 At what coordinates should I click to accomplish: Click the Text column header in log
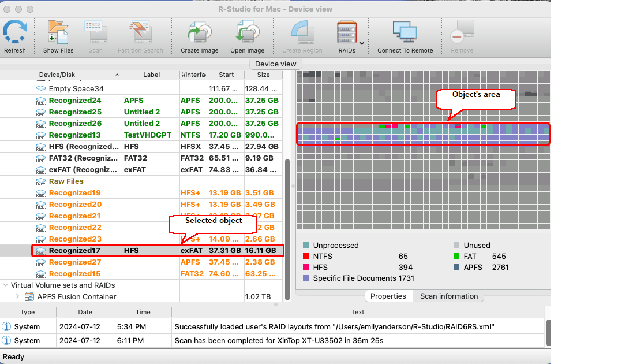[x=358, y=312]
